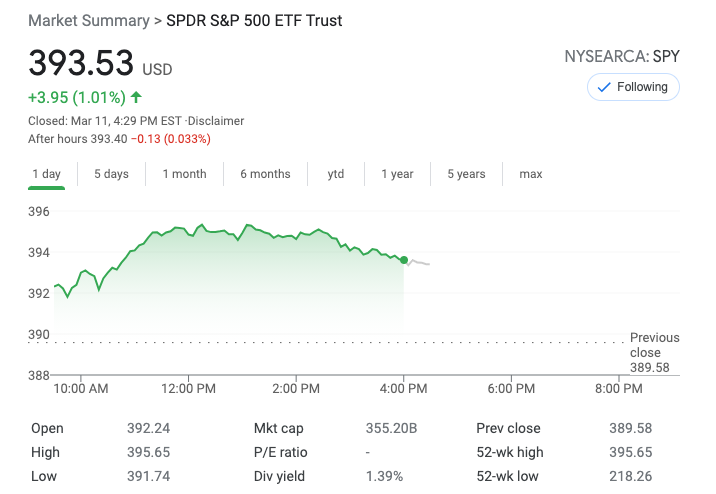The width and height of the screenshot is (716, 494).
Task: Open the 1 month chart tab
Action: tap(184, 174)
